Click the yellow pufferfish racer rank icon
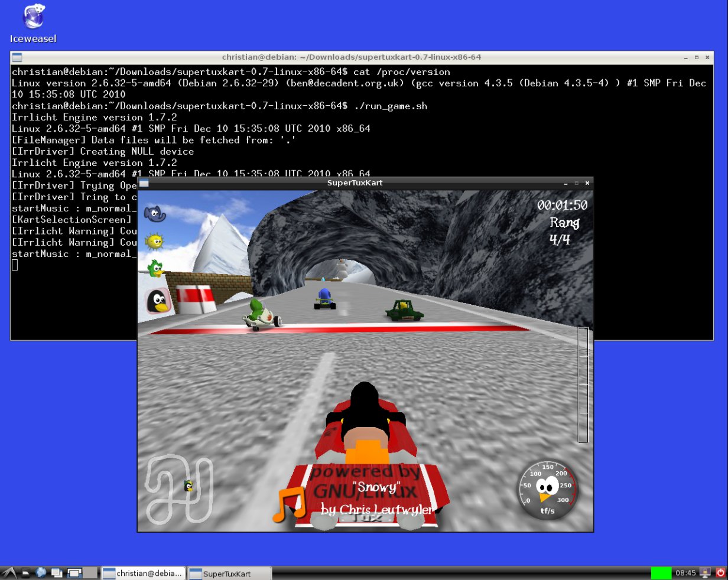Viewport: 728px width, 580px height. [x=155, y=241]
